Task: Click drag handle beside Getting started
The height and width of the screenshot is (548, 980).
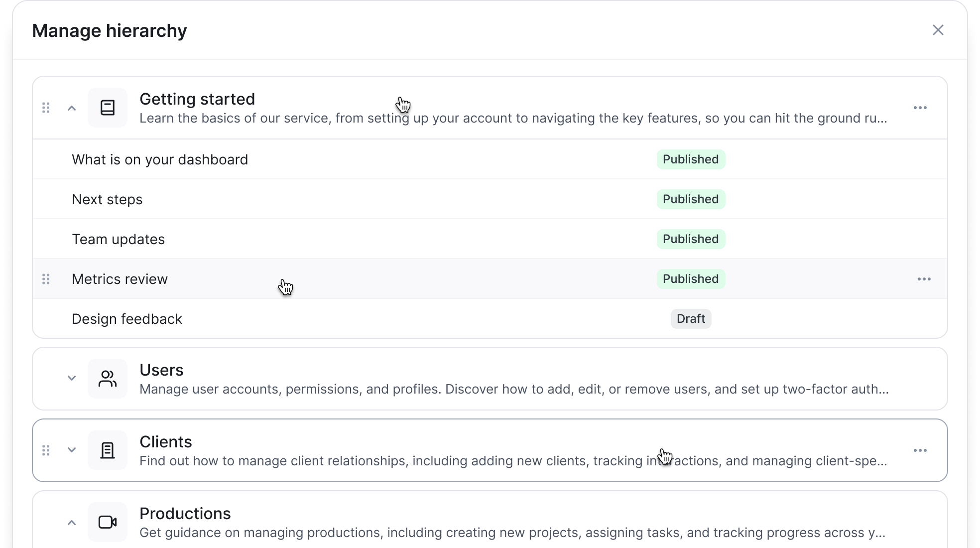Action: tap(46, 108)
